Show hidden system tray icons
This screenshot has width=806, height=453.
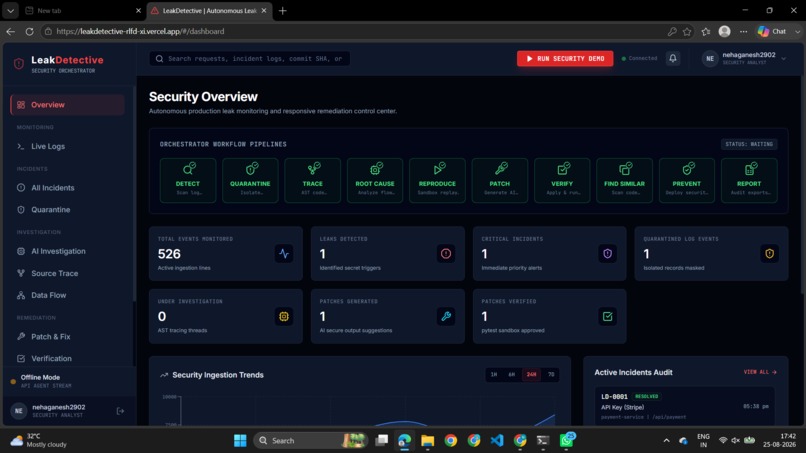coord(666,441)
